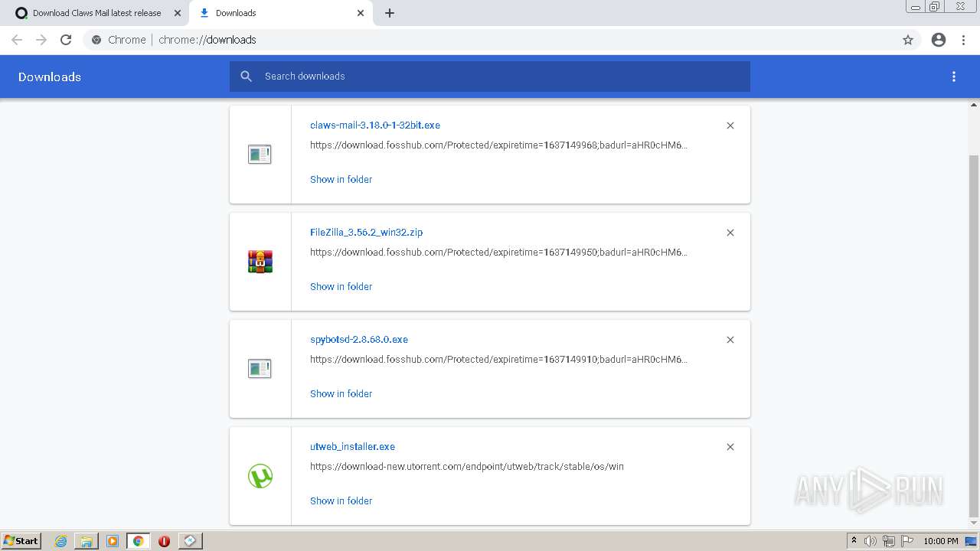Click the claws-mail file type icon
The height and width of the screenshot is (551, 980).
point(260,155)
